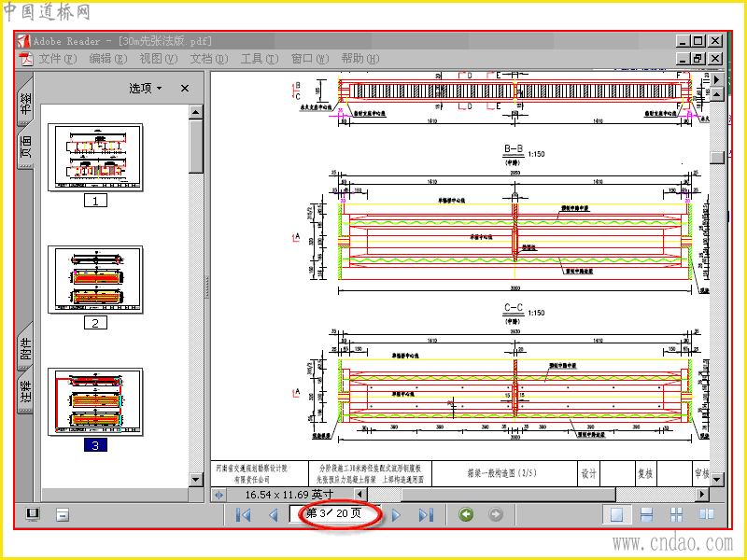Go to the previous page
Image resolution: width=747 pixels, height=560 pixels.
[x=274, y=515]
